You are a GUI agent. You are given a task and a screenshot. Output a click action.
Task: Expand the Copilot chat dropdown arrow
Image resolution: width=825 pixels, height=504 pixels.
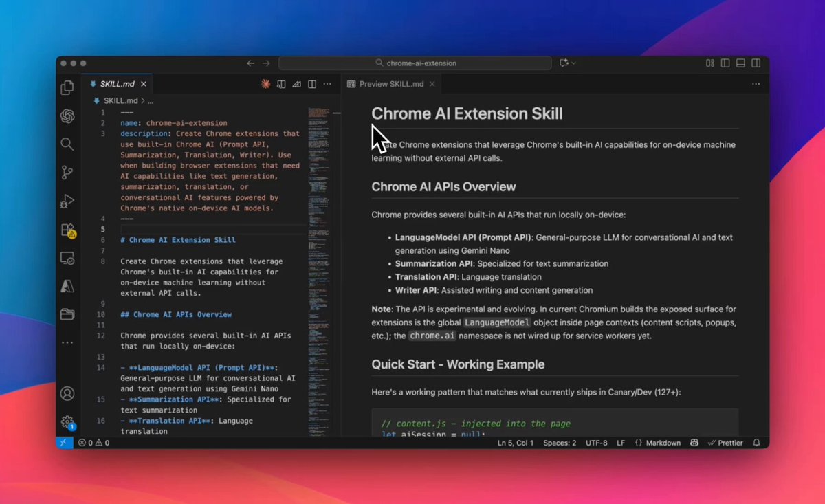tap(574, 63)
